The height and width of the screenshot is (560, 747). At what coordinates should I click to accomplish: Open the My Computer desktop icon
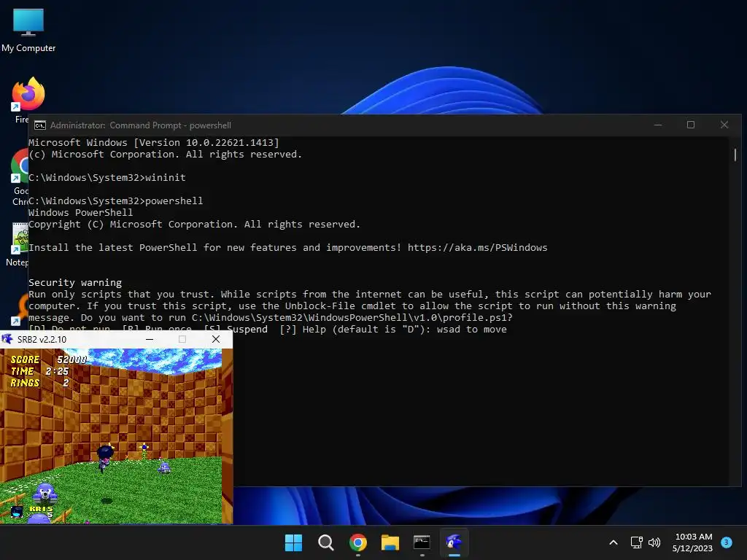28,29
